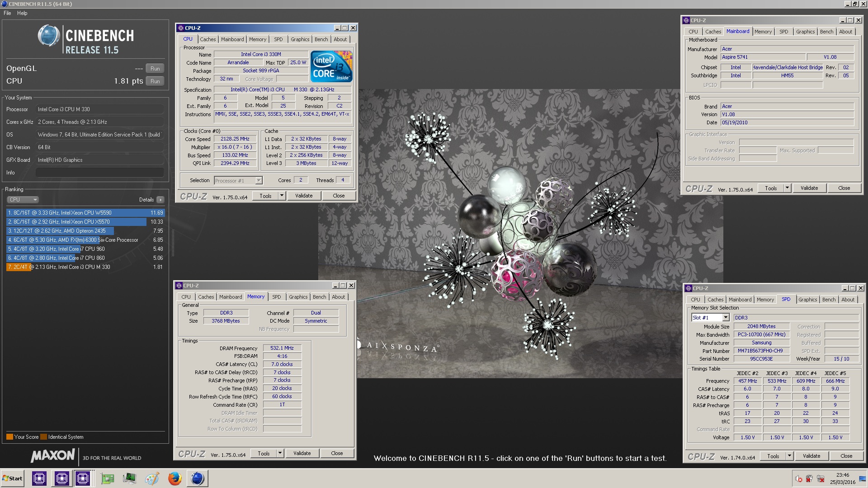Click Validate in CPU-Z SPD window
868x488 pixels.
(811, 456)
